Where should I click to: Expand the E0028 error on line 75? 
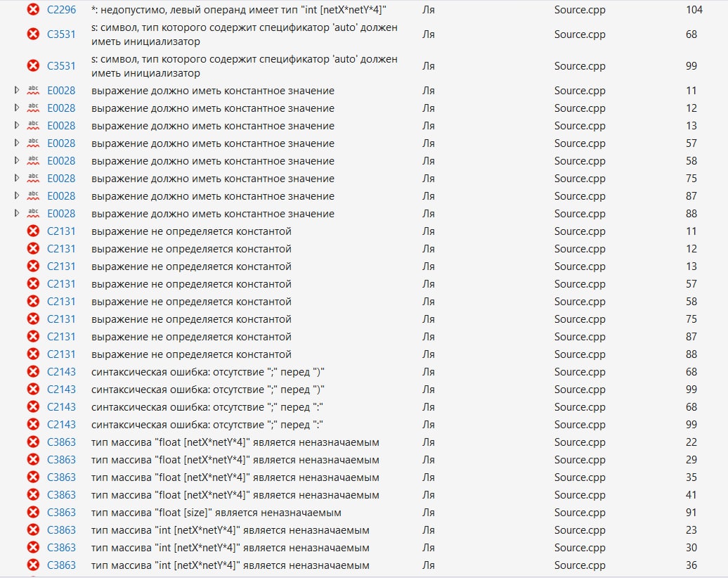click(17, 179)
